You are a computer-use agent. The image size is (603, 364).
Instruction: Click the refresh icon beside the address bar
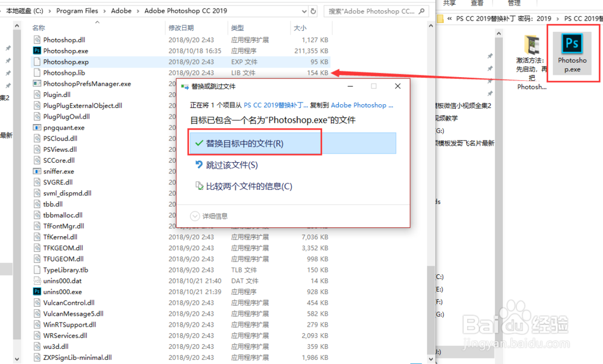point(312,10)
